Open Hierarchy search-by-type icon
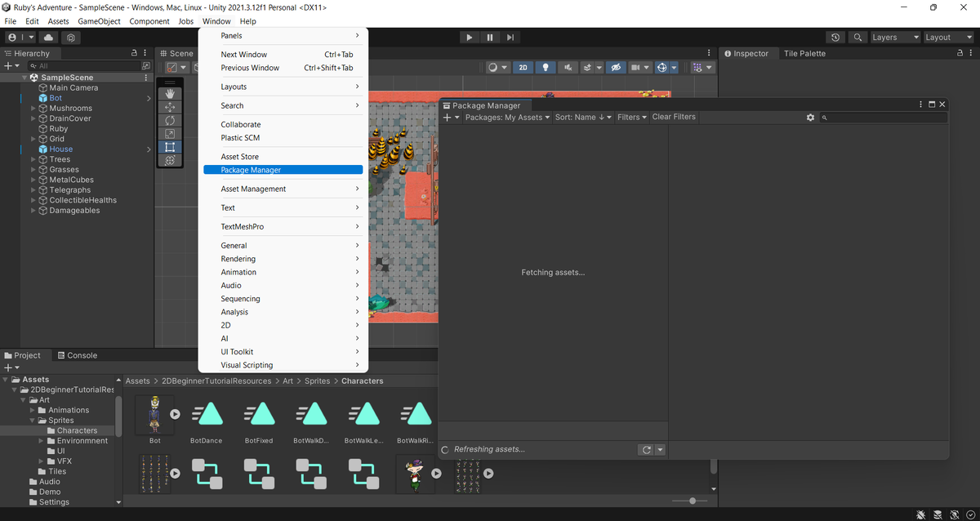This screenshot has height=521, width=980. 146,66
